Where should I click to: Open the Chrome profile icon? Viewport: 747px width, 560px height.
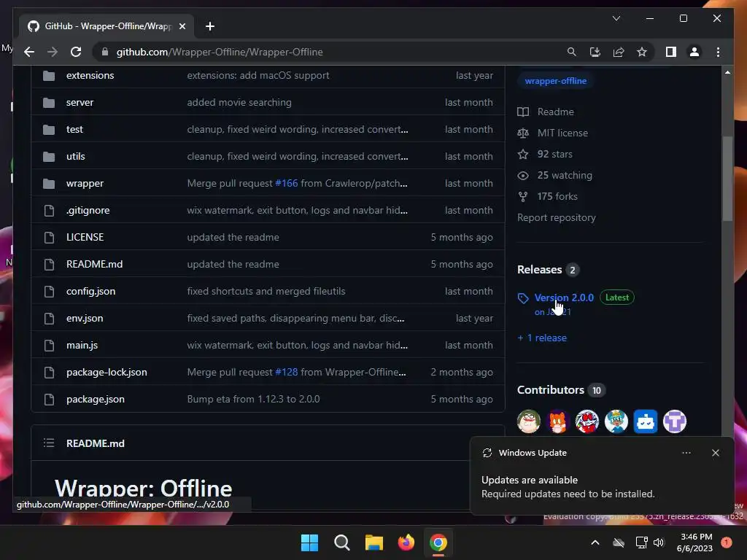694,52
